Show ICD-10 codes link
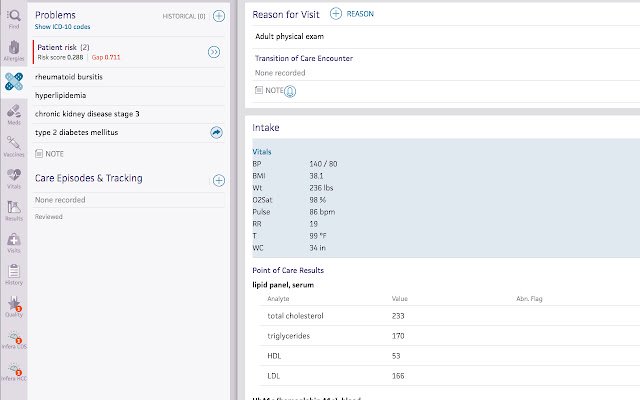The width and height of the screenshot is (640, 400). tap(62, 27)
